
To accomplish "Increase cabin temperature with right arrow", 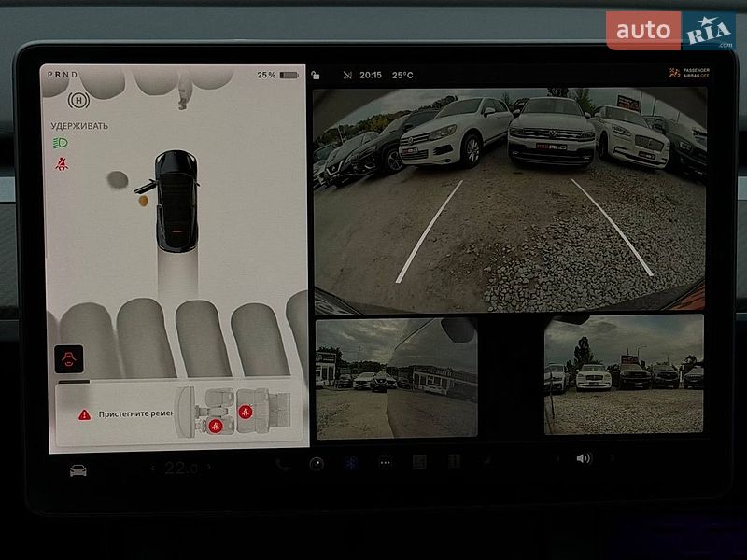I will tap(208, 468).
